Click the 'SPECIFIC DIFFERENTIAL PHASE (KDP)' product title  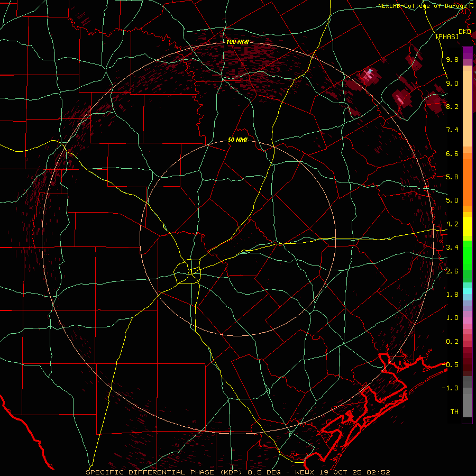(x=163, y=472)
